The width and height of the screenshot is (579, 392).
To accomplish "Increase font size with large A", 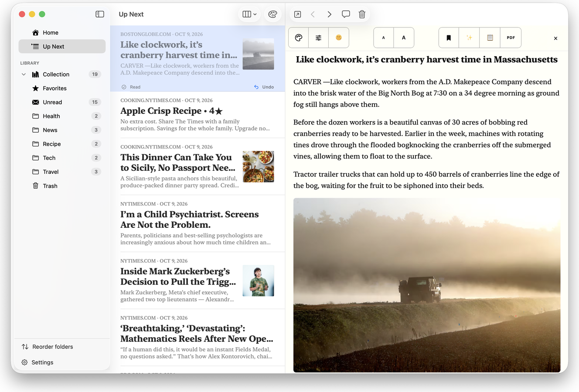I will (x=404, y=38).
